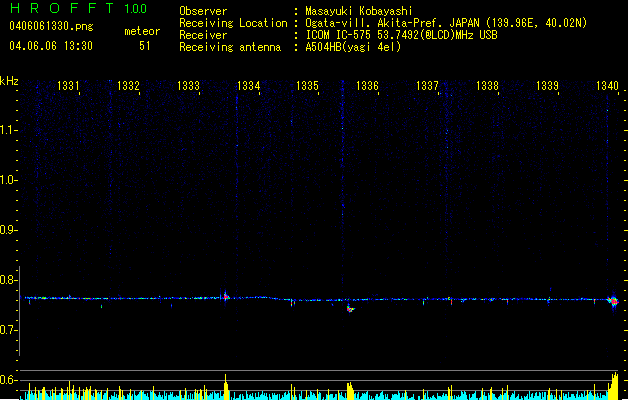The image size is (629, 400).
Task: Click the yellow power peak near 1335.7
Action: point(350,391)
